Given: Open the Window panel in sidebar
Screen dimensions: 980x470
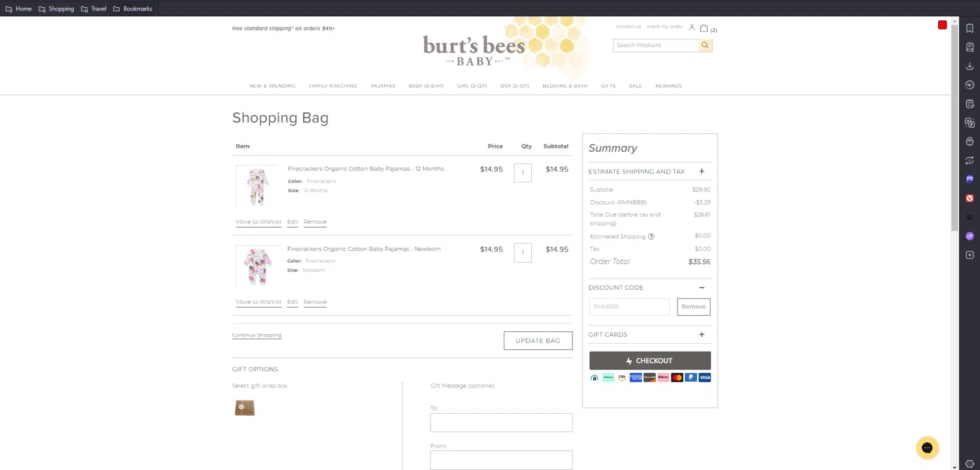Looking at the screenshot, I should click(x=970, y=141).
